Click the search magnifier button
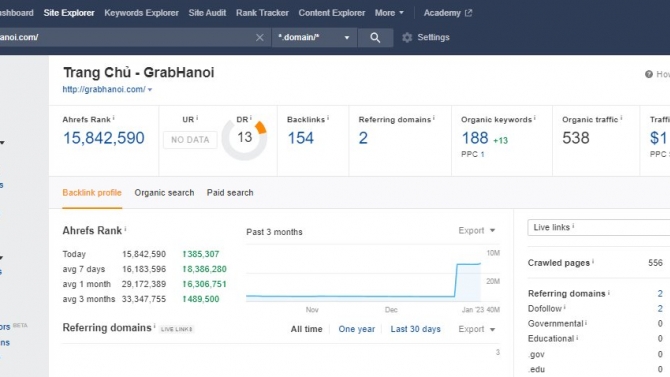The width and height of the screenshot is (670, 377). (375, 38)
